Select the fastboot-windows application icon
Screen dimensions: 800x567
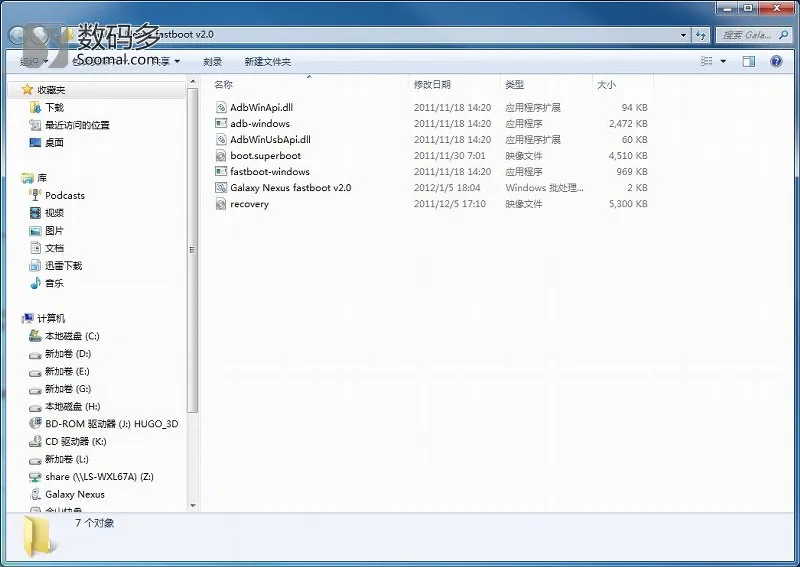(x=221, y=171)
